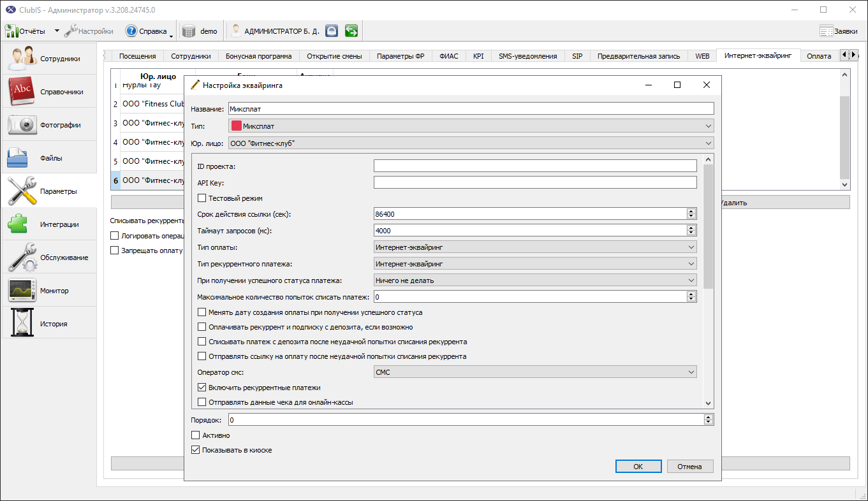This screenshot has height=501, width=868.
Task: Toggle Оплачивать рекуррент и подписку с депозита
Action: point(202,327)
